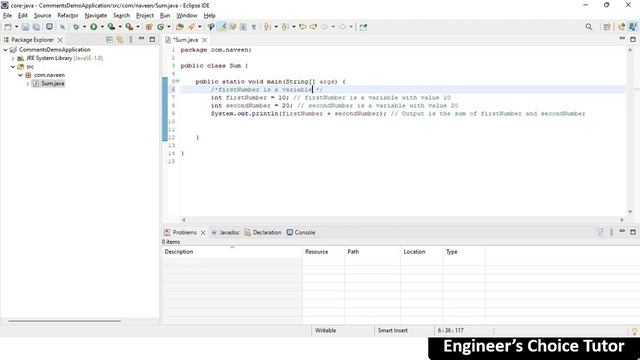Click the Coverage run icon
This screenshot has width=640, height=360.
tap(111, 27)
